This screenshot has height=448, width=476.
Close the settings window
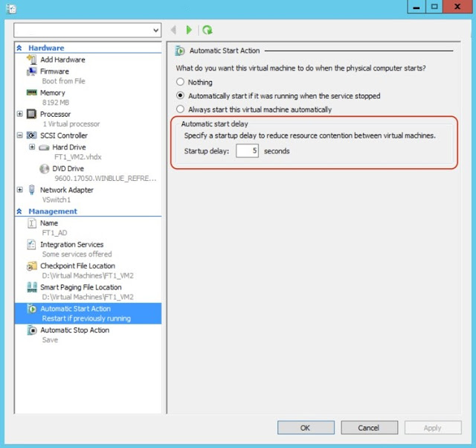457,7
